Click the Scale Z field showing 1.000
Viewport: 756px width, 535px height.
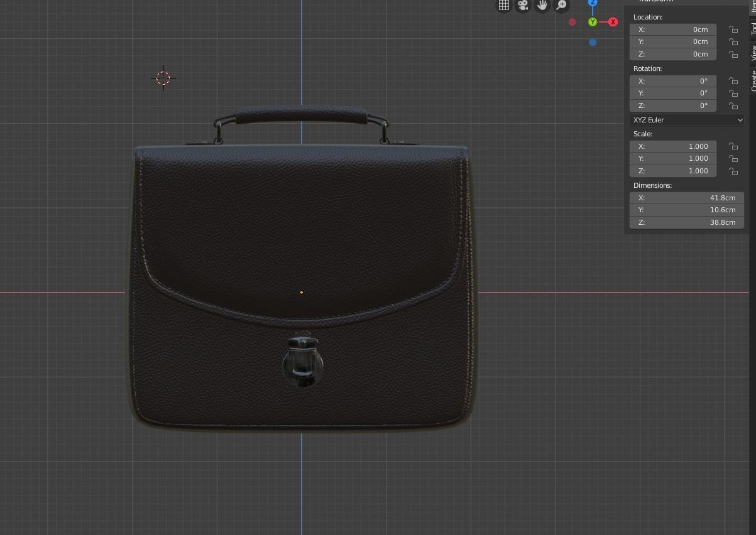click(673, 171)
